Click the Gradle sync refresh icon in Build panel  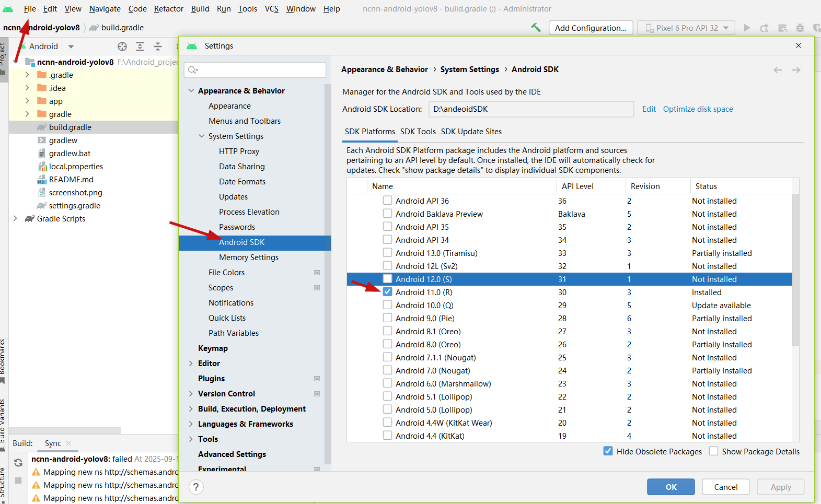[x=18, y=463]
